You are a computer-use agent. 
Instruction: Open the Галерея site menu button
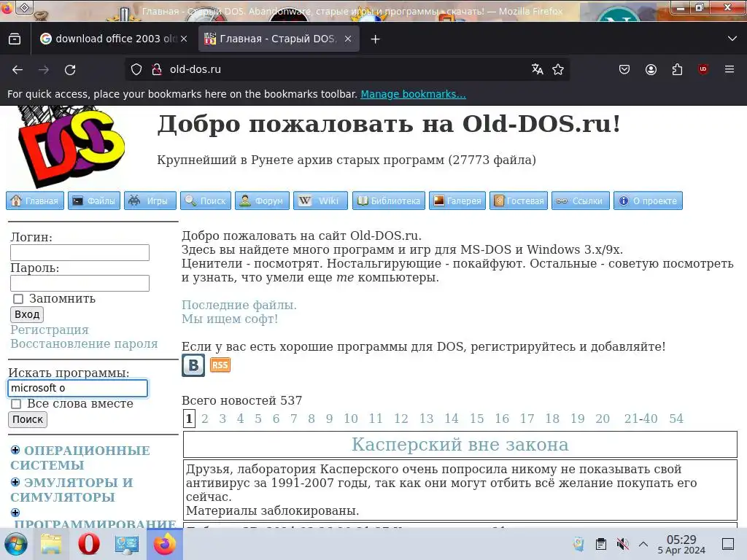(457, 201)
